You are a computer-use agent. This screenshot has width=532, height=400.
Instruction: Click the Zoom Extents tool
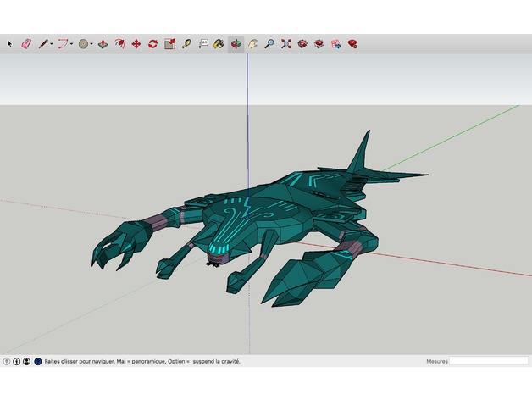coord(286,43)
